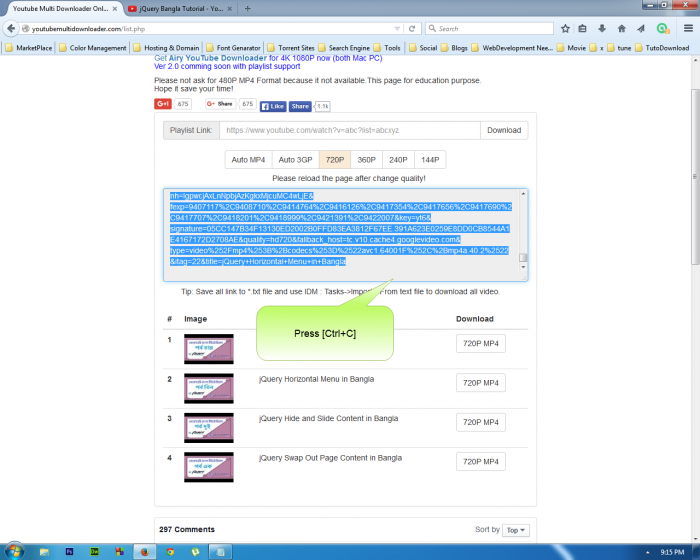Focus the browser Search box

point(489,29)
